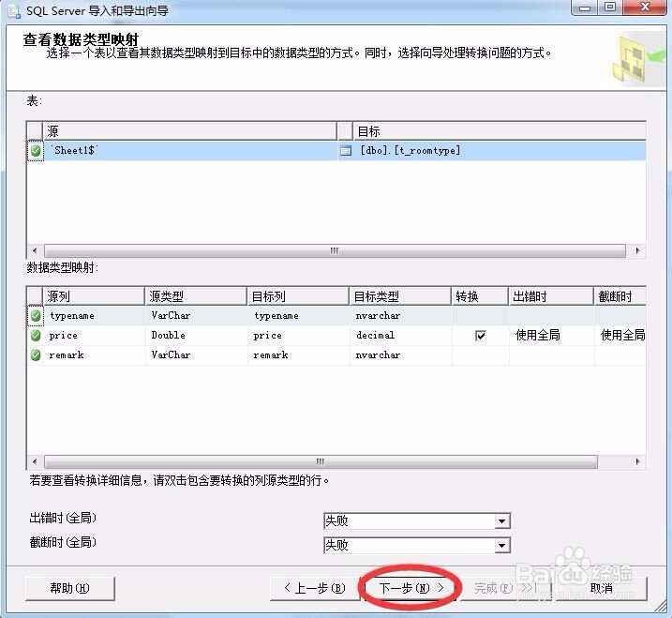Image resolution: width=672 pixels, height=618 pixels.
Task: Click the 源类型 column header
Action: [x=196, y=296]
